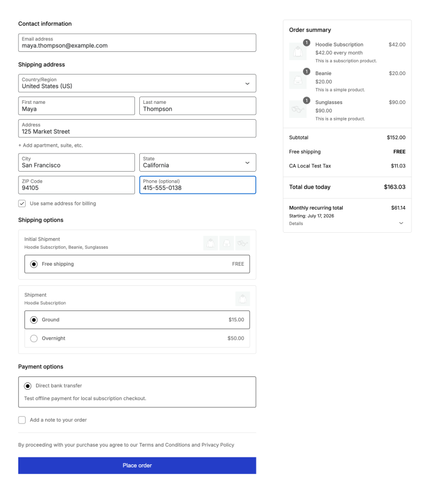Viewport: 430px width, 504px height.
Task: Toggle Use same address for billing checkbox
Action: point(22,203)
